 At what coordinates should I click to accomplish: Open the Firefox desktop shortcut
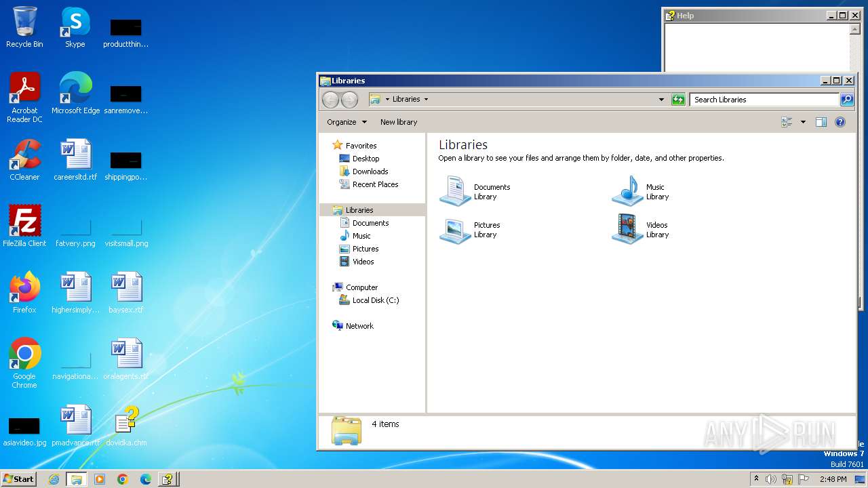[x=24, y=293]
